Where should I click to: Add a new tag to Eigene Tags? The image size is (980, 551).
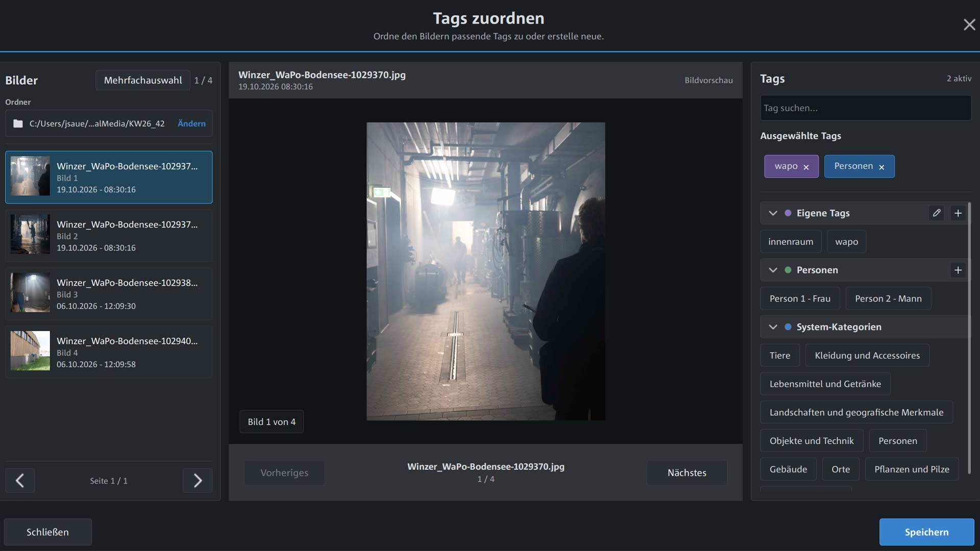[958, 213]
